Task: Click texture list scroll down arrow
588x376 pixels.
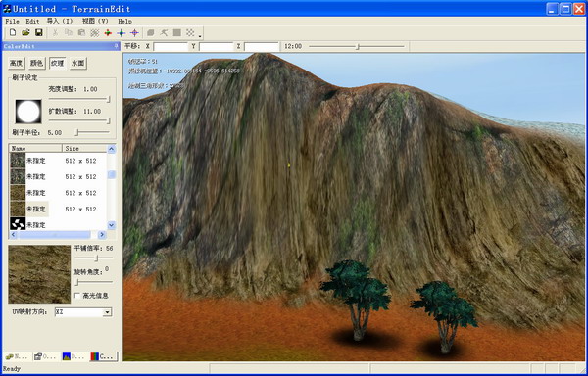Action: pos(112,225)
